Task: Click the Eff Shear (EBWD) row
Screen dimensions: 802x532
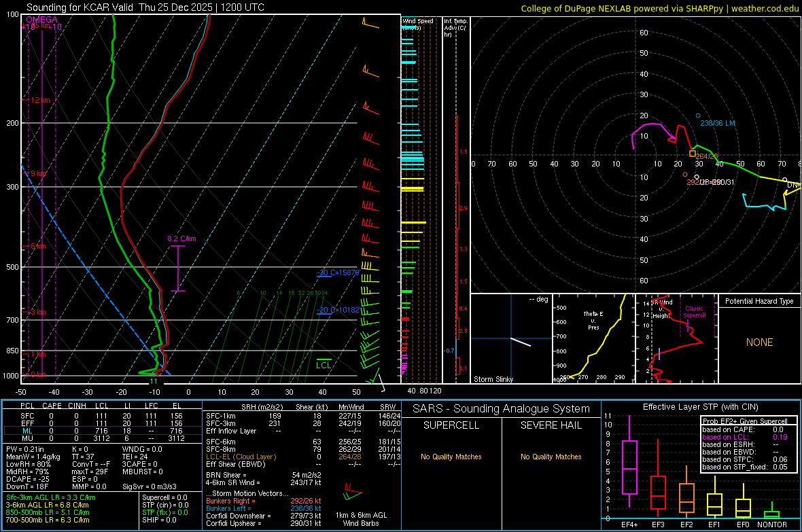Action: tap(303, 465)
